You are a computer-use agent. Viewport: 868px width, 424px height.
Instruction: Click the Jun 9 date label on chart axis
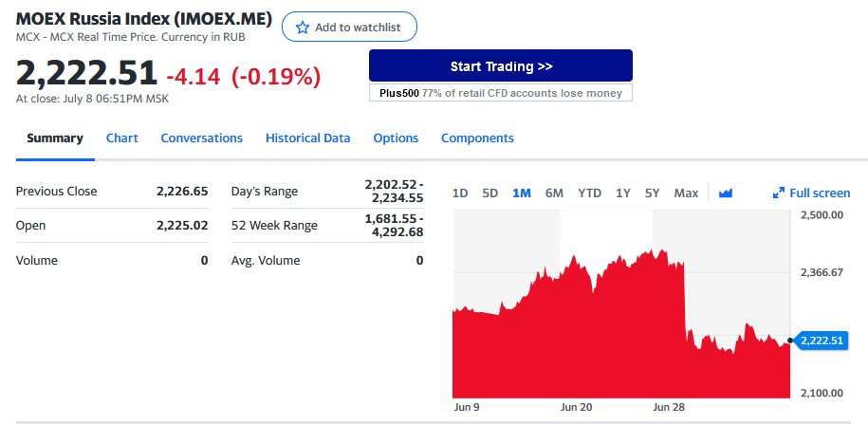click(467, 407)
